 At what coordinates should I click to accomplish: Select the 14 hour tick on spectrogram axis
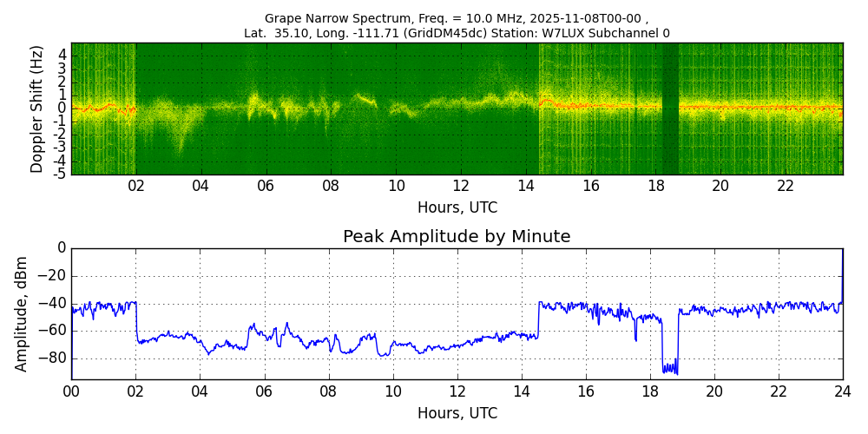point(526,186)
